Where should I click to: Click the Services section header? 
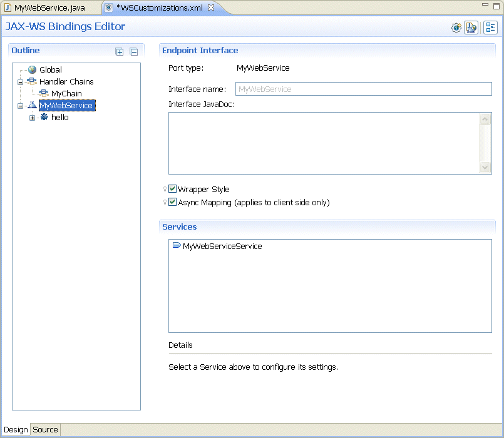(x=179, y=227)
